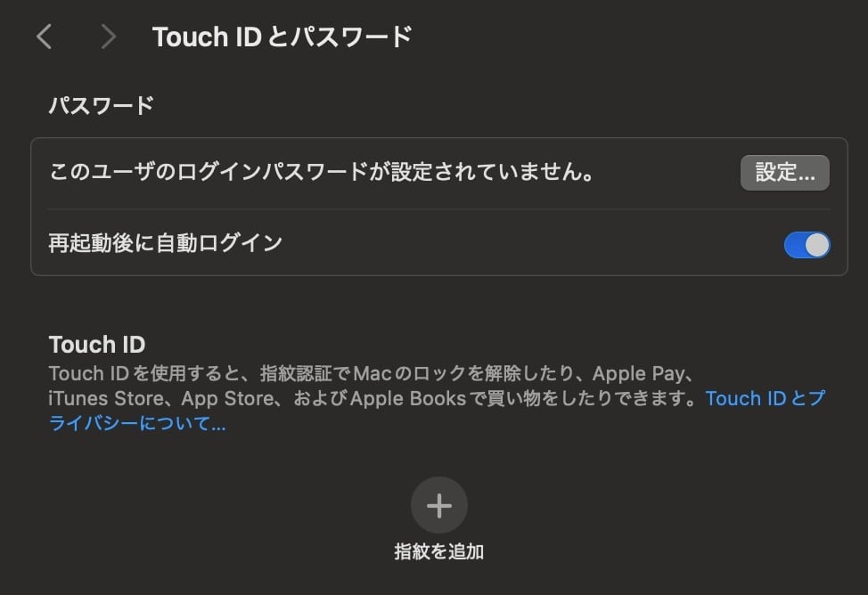Click the white knob of auto-login switch
868x595 pixels.
point(817,245)
